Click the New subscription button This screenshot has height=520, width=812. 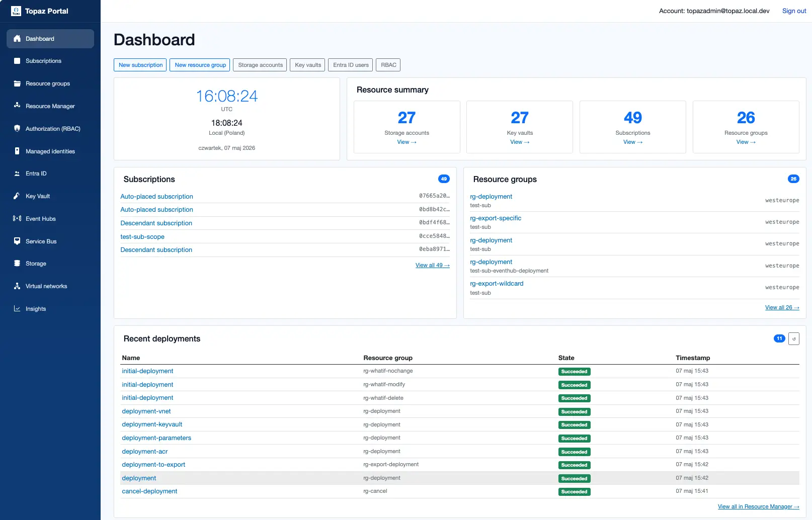coord(140,65)
